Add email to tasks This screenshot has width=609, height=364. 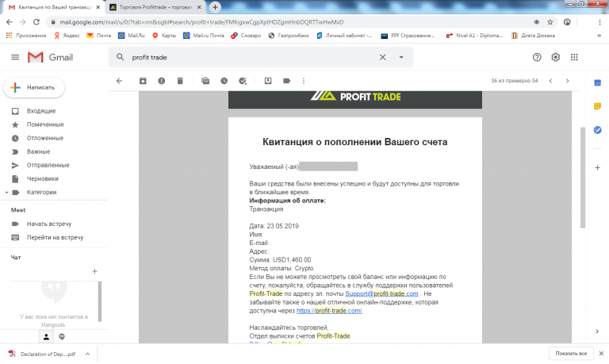coord(243,81)
